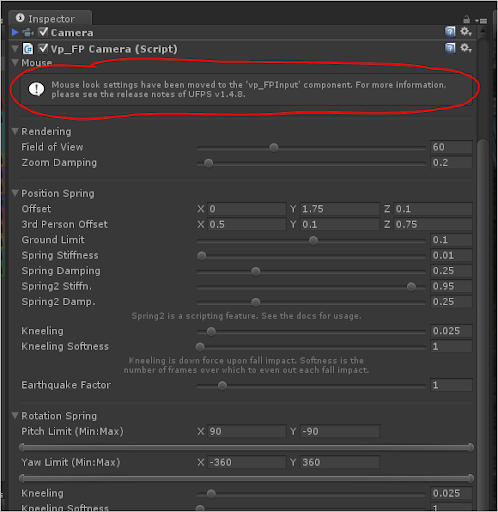Click the Spring Damping slider handle
498x512 pixels.
[x=256, y=271]
